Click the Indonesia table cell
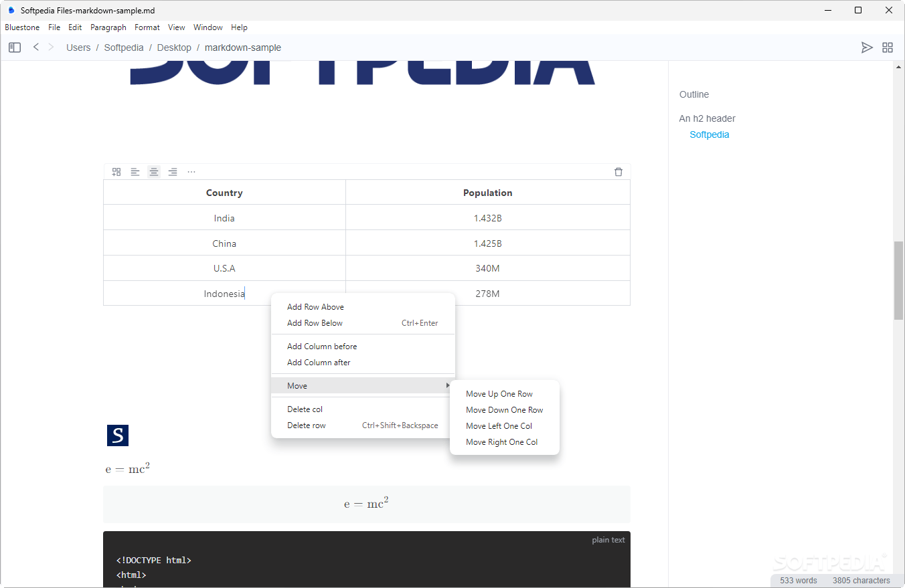This screenshot has width=905, height=588. (x=224, y=294)
